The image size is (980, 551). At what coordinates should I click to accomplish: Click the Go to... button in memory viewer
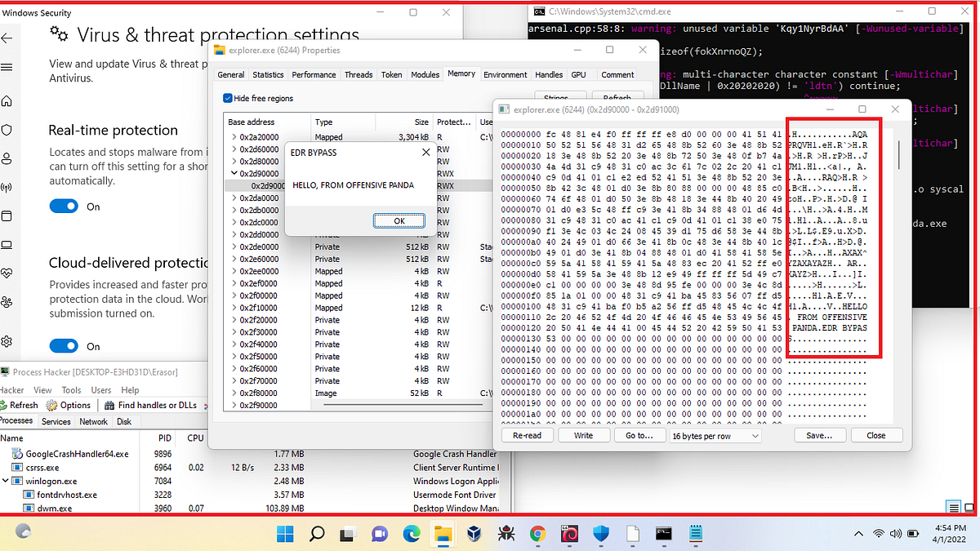(640, 435)
